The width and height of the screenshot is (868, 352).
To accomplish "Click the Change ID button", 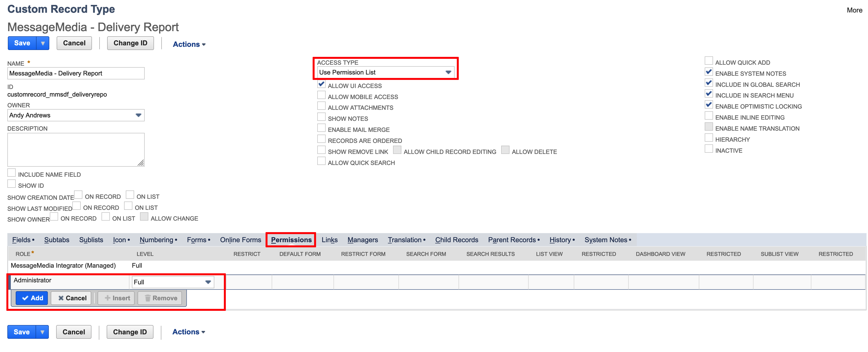I will pos(130,43).
